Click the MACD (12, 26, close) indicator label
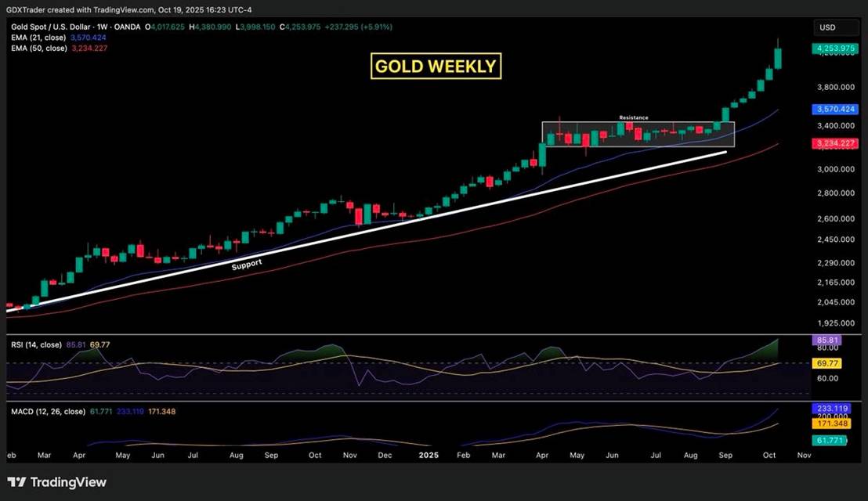 click(x=48, y=412)
